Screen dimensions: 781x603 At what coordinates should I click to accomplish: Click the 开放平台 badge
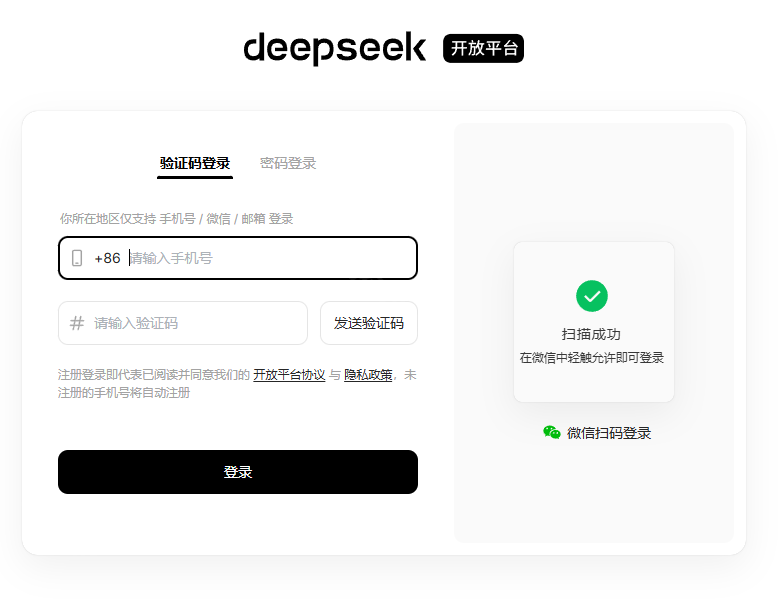[483, 48]
